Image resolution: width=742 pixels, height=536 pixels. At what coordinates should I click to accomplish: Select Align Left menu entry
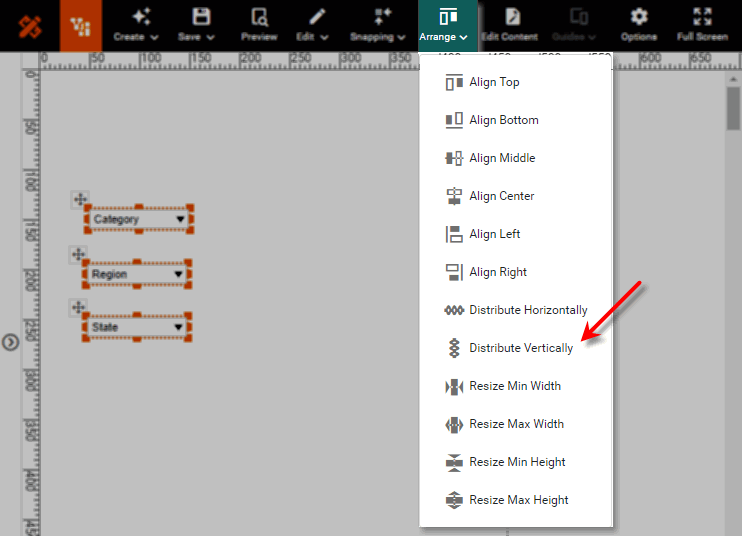point(495,234)
